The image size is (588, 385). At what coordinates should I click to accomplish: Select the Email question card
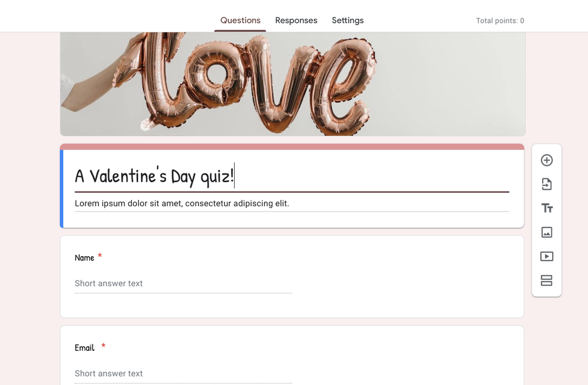[353, 353]
